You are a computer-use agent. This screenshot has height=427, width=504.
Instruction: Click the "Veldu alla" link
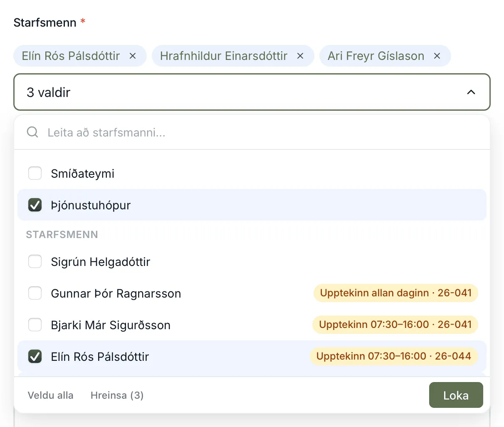point(50,395)
